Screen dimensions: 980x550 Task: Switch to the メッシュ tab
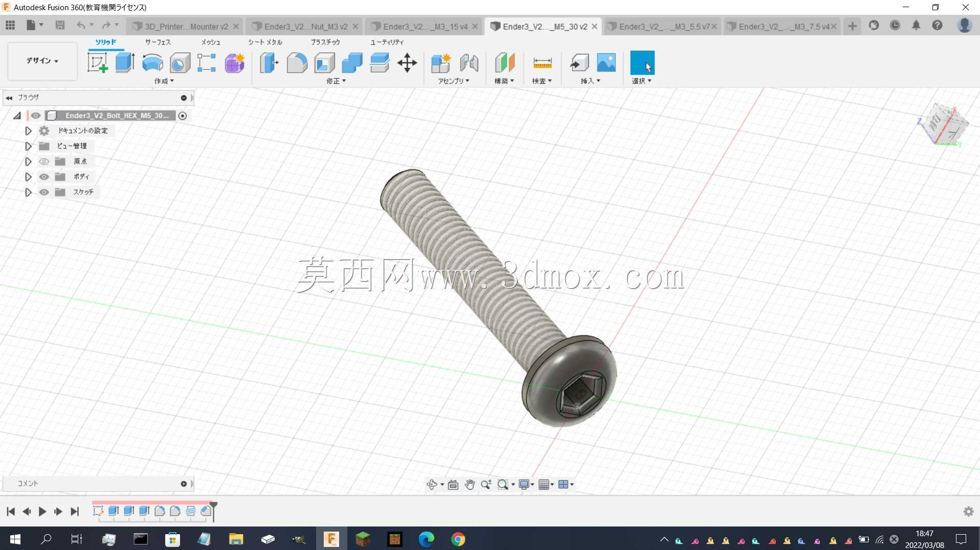coord(211,42)
